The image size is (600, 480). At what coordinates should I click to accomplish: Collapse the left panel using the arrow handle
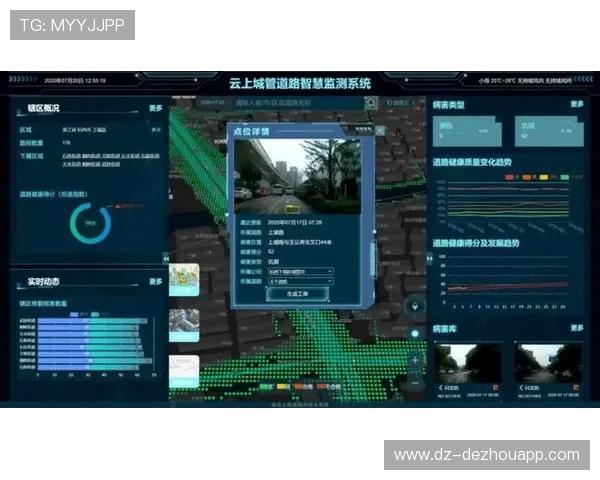tap(165, 257)
